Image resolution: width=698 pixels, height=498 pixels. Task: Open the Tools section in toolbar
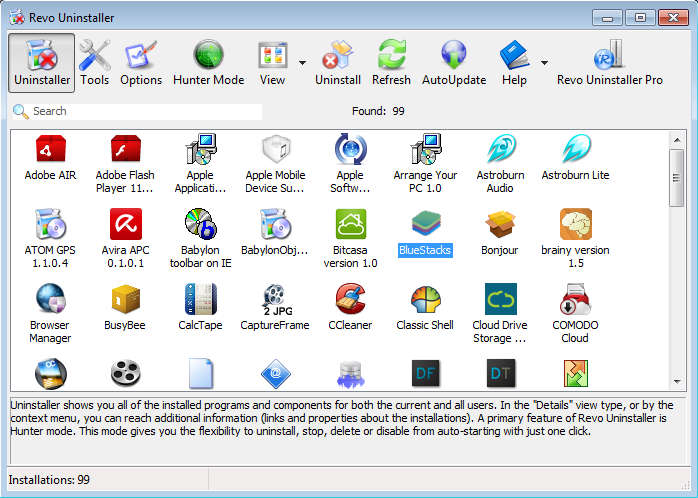click(95, 62)
